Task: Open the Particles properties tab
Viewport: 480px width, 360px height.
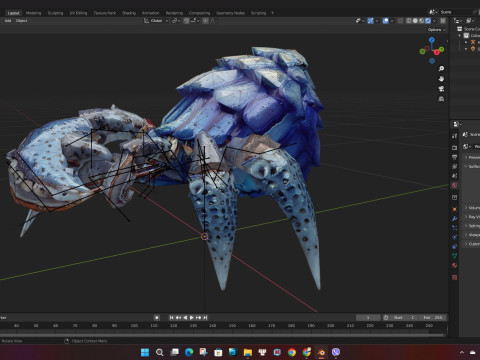Action: (454, 228)
